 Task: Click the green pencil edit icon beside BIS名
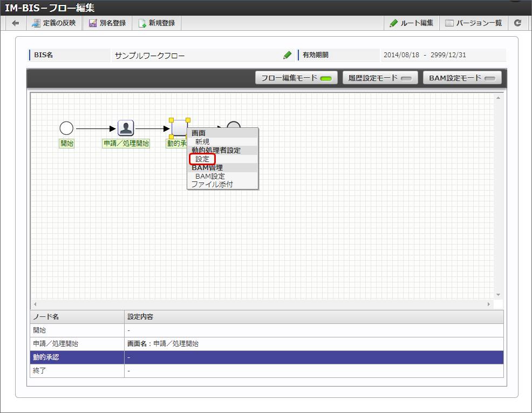288,55
